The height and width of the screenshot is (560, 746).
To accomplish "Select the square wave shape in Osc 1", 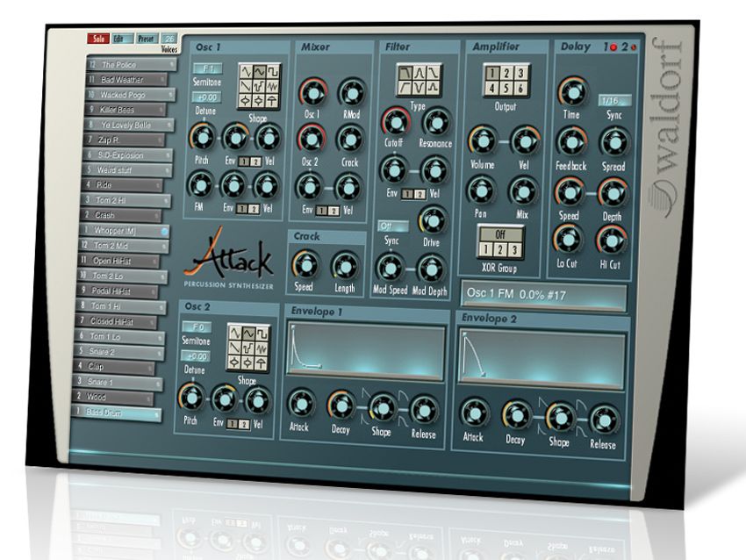I will pyautogui.click(x=273, y=71).
